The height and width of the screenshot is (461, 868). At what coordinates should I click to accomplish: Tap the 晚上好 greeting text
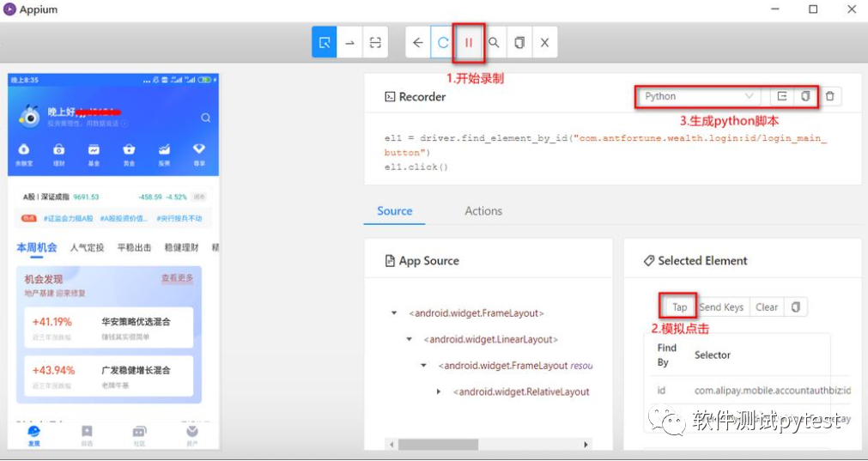pos(62,112)
